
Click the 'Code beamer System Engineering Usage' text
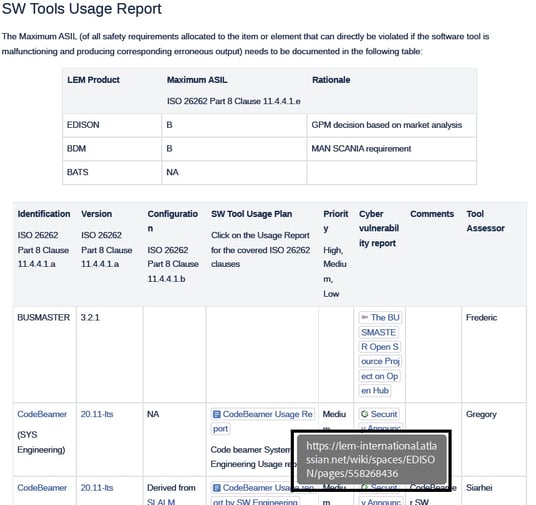(251, 457)
